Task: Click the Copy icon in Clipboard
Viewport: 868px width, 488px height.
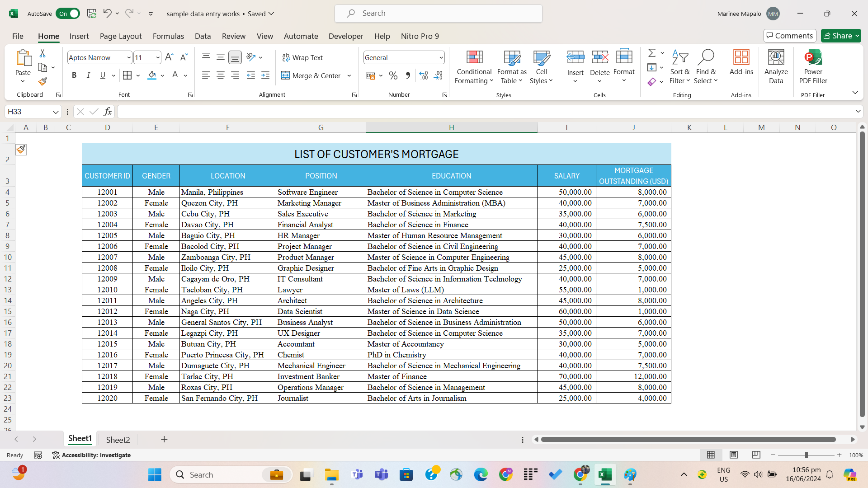Action: [x=42, y=67]
